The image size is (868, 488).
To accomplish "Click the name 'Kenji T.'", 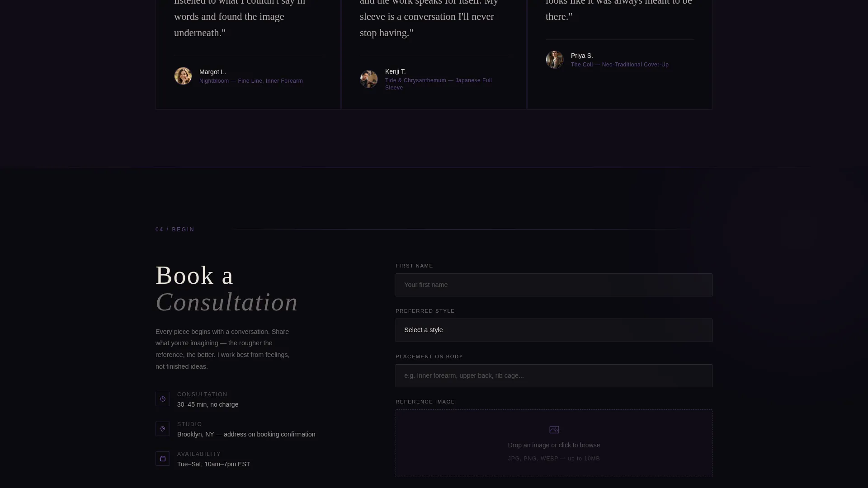I will [x=396, y=71].
